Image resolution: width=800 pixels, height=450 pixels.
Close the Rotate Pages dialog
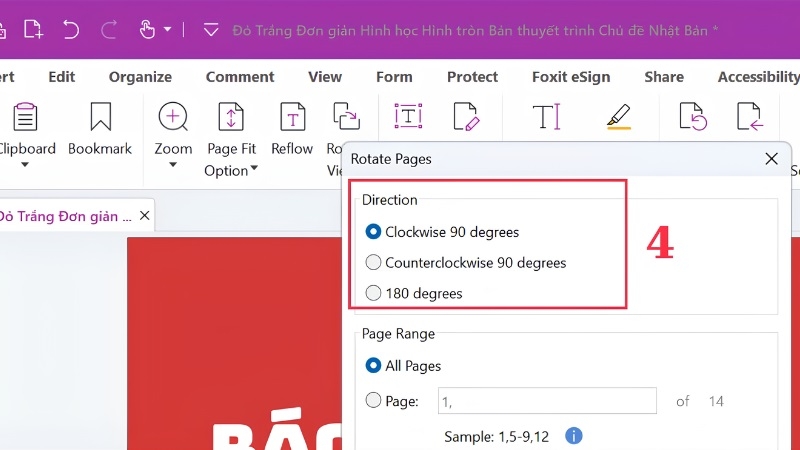pos(771,159)
